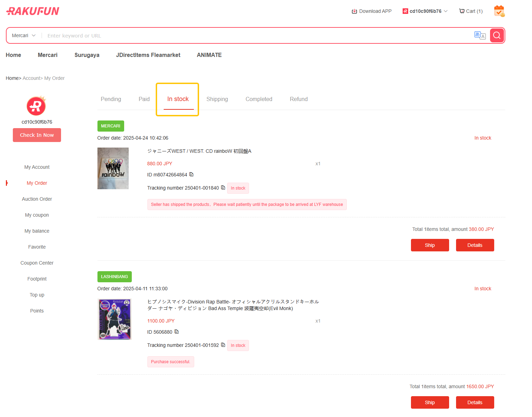Click the Rakufun logo
This screenshot has width=532, height=417.
(33, 11)
